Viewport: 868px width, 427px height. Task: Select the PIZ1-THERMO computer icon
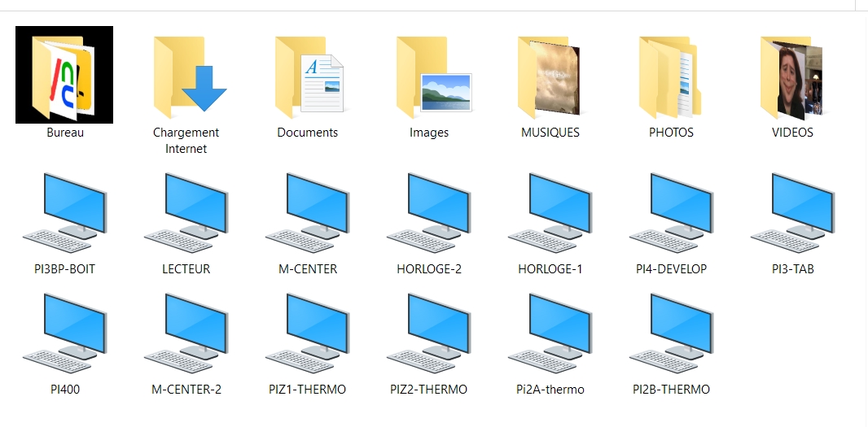[307, 333]
